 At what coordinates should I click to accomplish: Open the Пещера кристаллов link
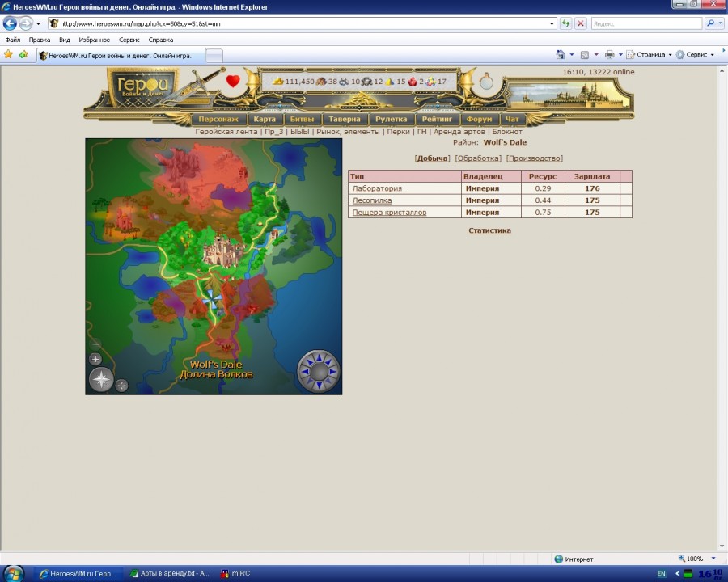pyautogui.click(x=389, y=212)
